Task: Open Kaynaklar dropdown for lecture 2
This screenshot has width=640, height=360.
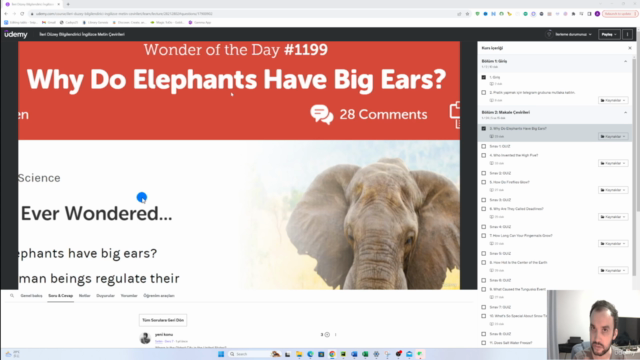Action: (613, 100)
